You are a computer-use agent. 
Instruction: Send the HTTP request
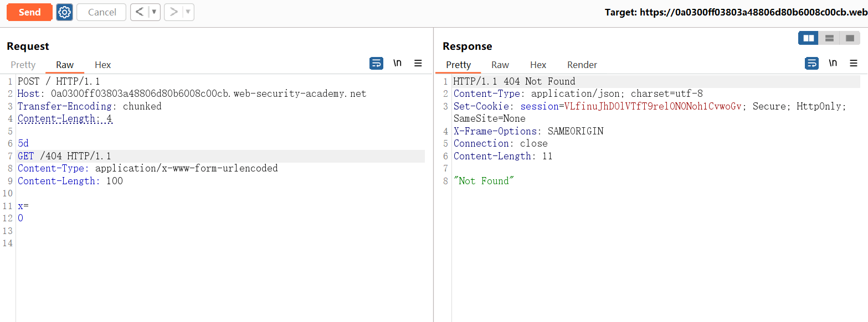29,12
